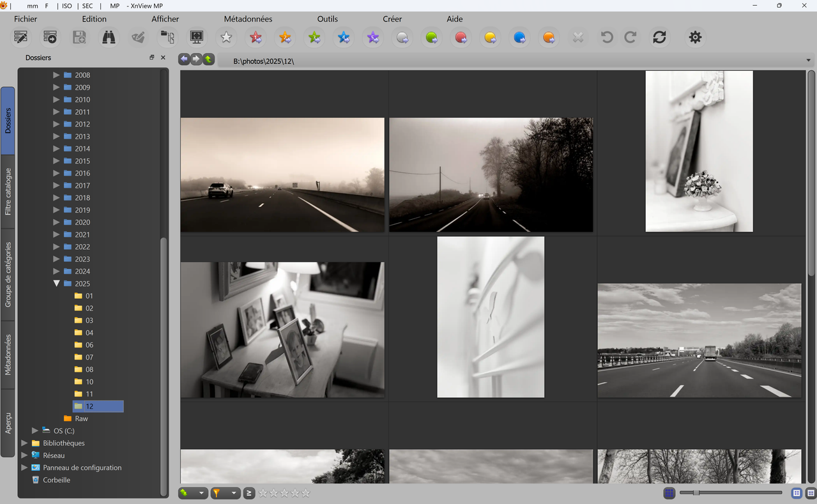
Task: Expand the Réseau tree node
Action: (x=24, y=455)
